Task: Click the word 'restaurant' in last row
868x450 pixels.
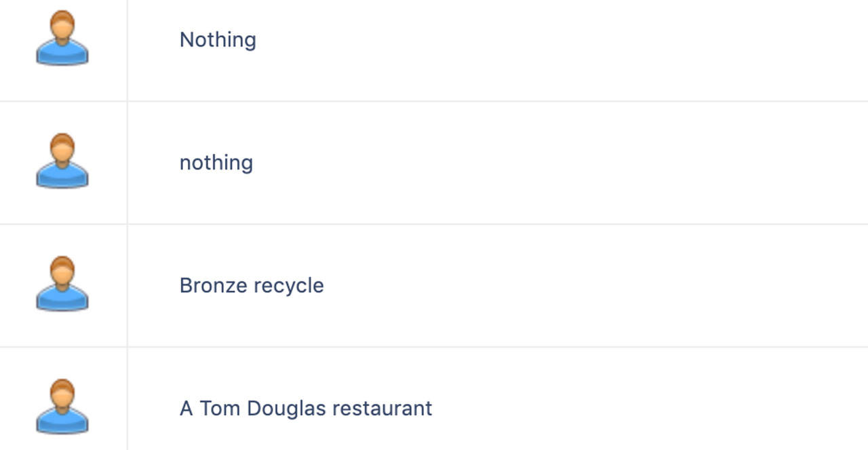Action: (383, 409)
